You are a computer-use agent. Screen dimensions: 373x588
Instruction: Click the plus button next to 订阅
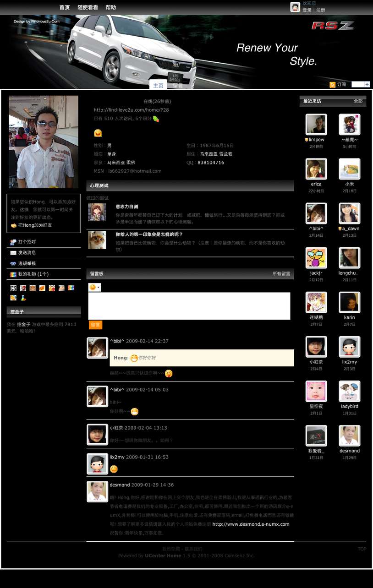click(367, 84)
